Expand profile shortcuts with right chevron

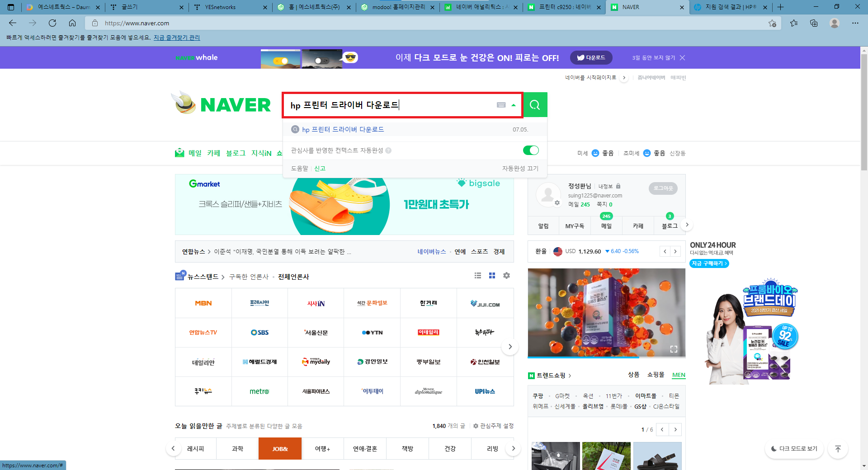pos(687,225)
